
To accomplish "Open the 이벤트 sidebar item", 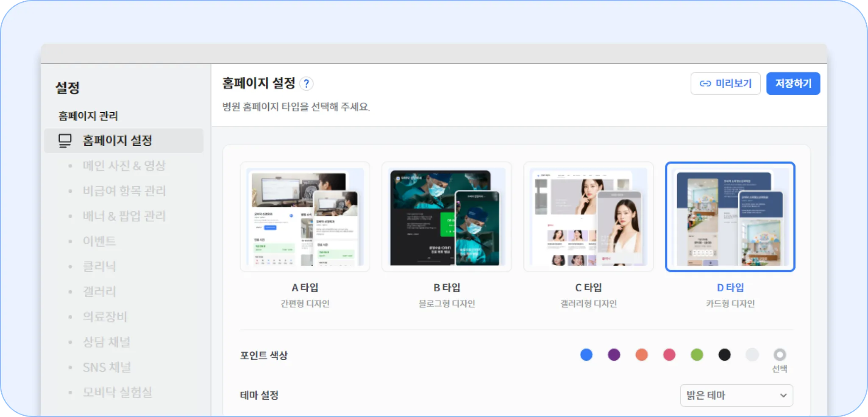I will pyautogui.click(x=99, y=241).
